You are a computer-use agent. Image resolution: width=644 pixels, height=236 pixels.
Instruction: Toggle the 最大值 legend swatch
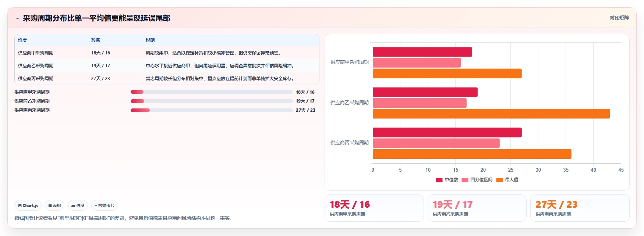click(499, 180)
